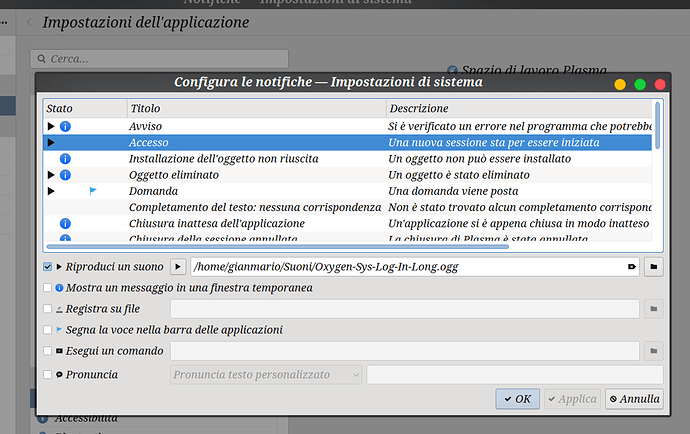Click the play arrow in the Accesso row
The width and height of the screenshot is (690, 434).
coord(51,143)
